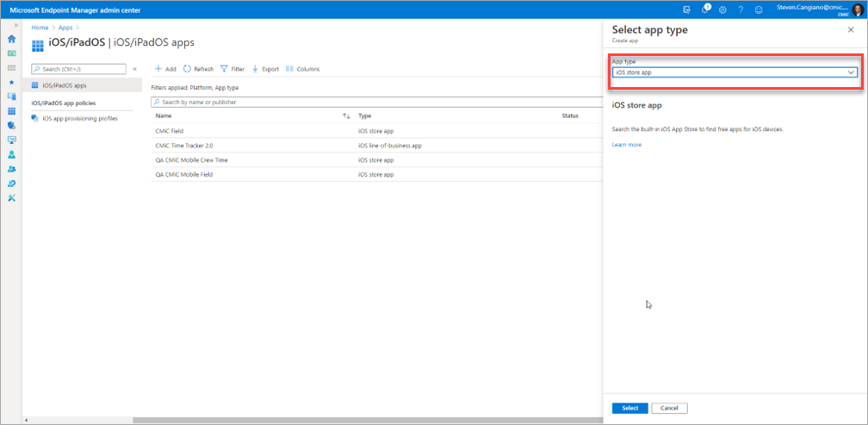868x425 pixels.
Task: Click the Cancel button
Action: (669, 409)
